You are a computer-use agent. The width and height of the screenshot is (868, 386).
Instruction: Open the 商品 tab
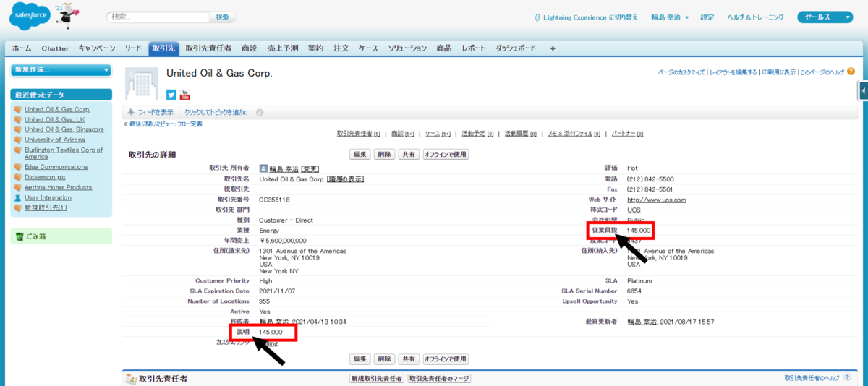[x=444, y=48]
